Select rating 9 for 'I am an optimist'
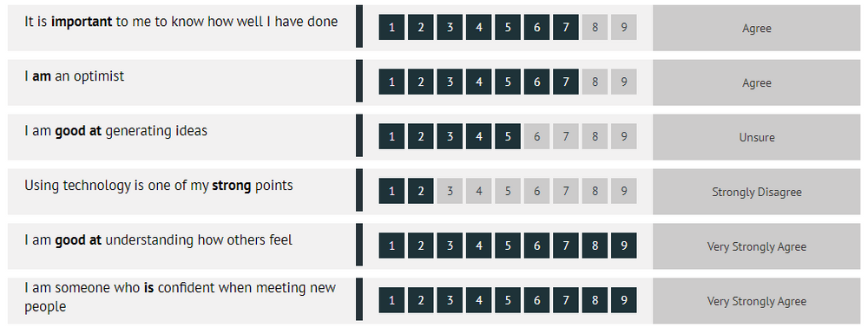The width and height of the screenshot is (868, 334). [x=624, y=82]
